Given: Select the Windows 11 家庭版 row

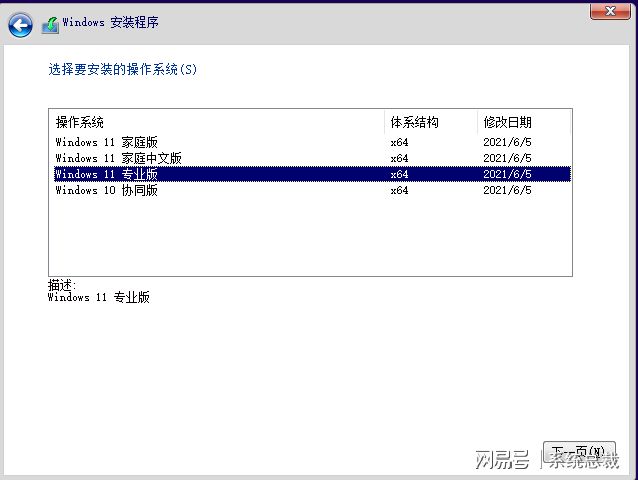Looking at the screenshot, I should 312,142.
